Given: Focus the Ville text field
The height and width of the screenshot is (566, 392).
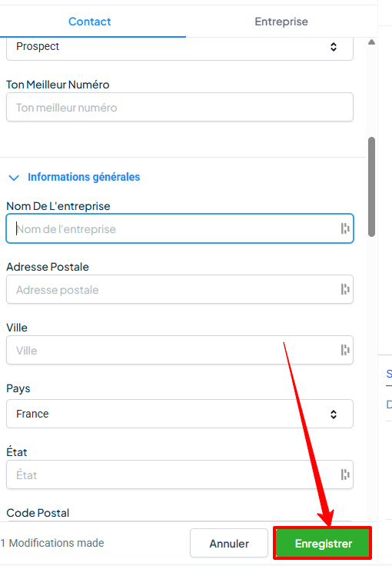Looking at the screenshot, I should coord(180,350).
